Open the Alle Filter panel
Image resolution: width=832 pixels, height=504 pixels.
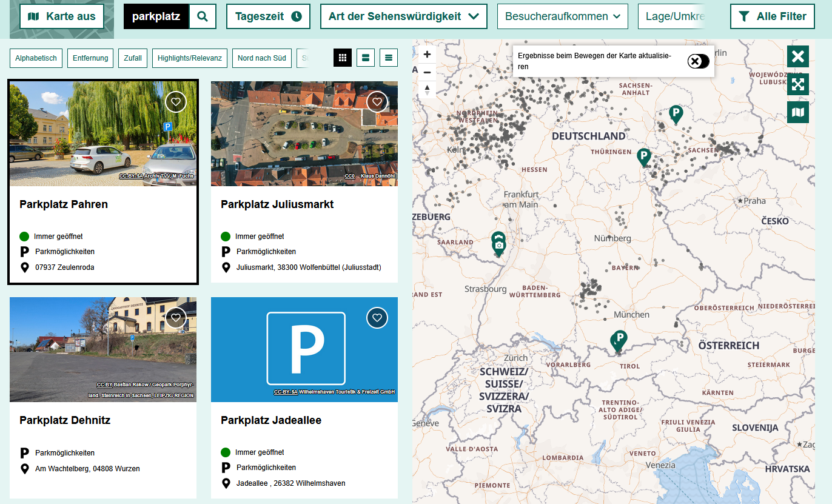tap(772, 16)
